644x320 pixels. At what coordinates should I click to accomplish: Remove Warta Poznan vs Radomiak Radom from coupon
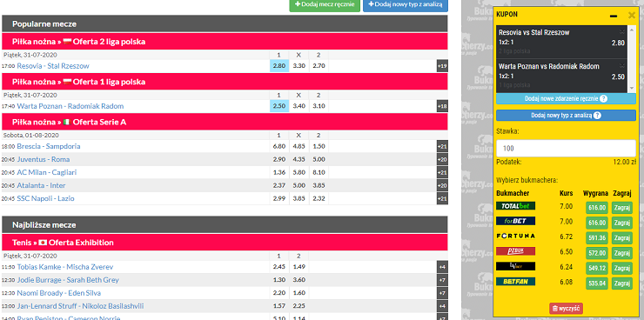pyautogui.click(x=622, y=65)
